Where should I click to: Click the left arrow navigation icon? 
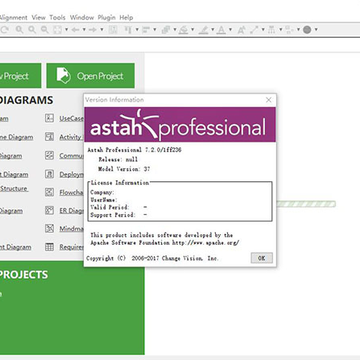tap(75, 30)
